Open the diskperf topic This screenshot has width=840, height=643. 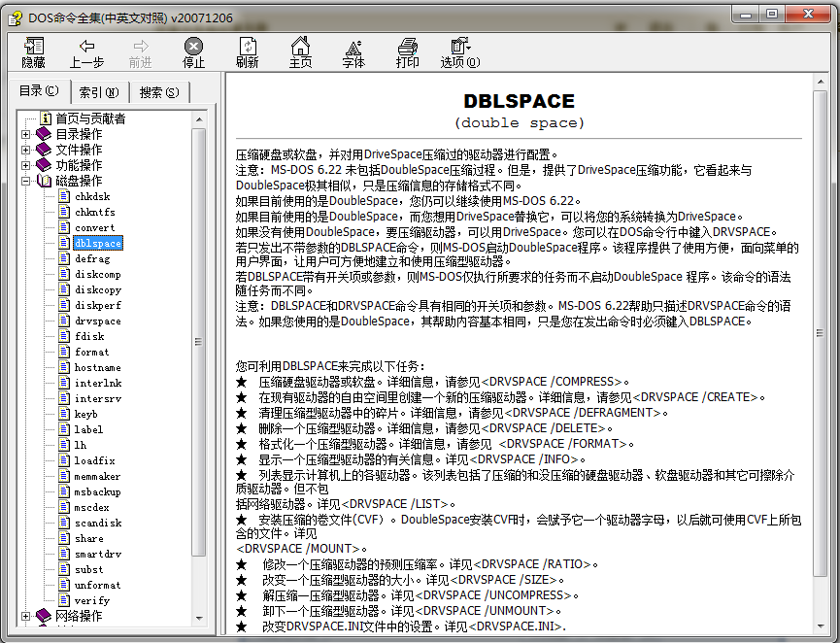(x=97, y=305)
